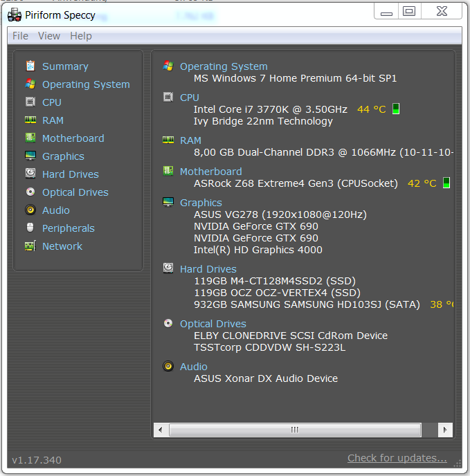Click the RAM stick icon in sidebar
This screenshot has height=476, width=470.
[x=30, y=120]
